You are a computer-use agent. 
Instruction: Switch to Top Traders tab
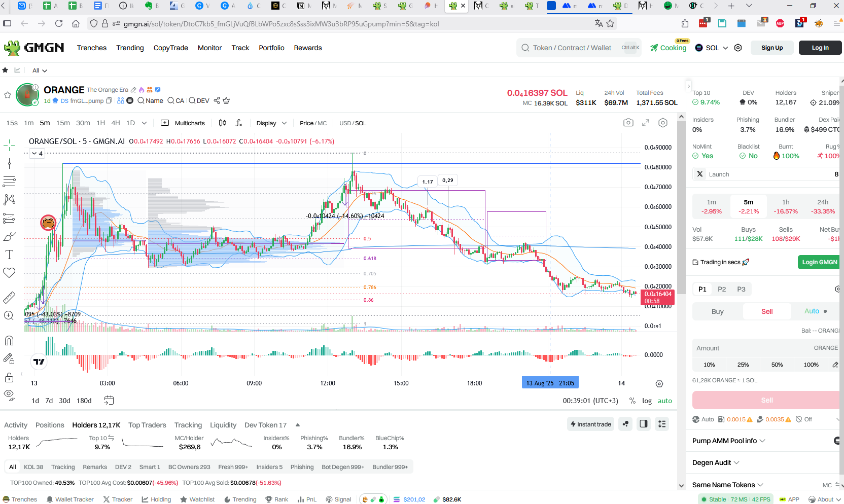coord(147,425)
